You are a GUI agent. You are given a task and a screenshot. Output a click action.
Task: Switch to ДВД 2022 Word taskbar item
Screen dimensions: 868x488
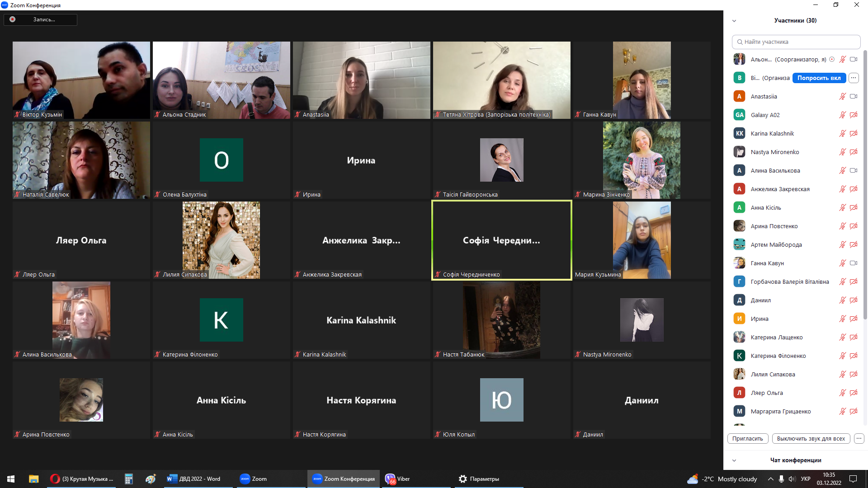coord(194,479)
